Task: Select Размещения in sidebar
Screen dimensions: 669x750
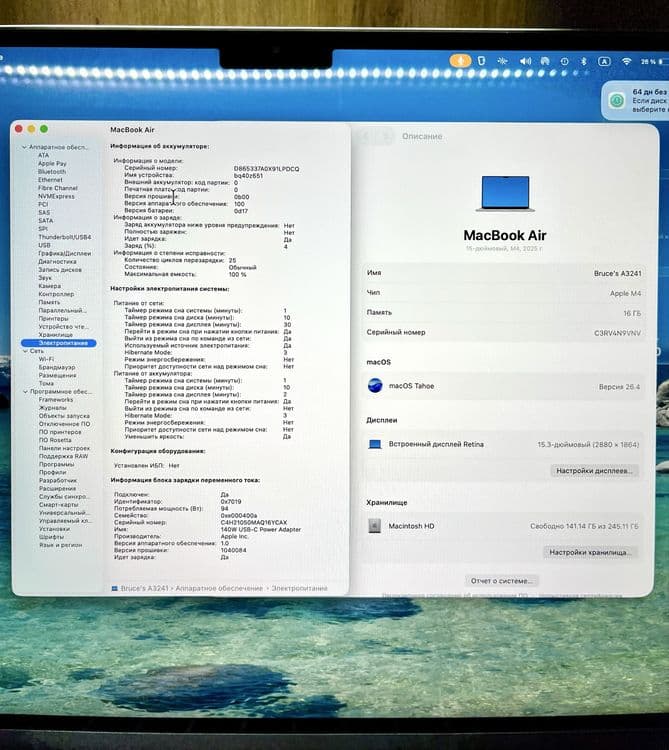Action: 57,375
